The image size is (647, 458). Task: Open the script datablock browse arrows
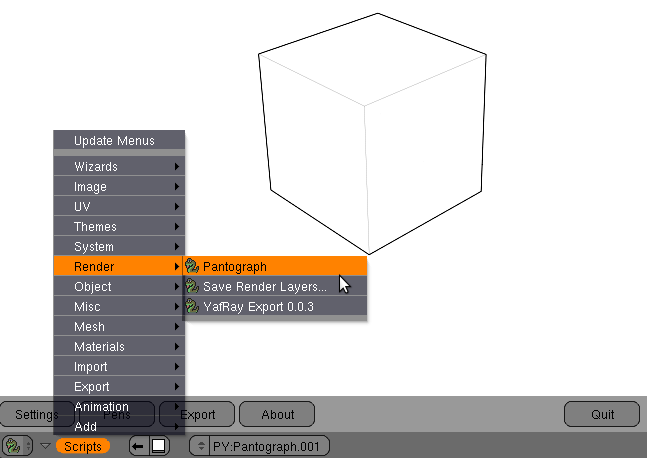(201, 446)
